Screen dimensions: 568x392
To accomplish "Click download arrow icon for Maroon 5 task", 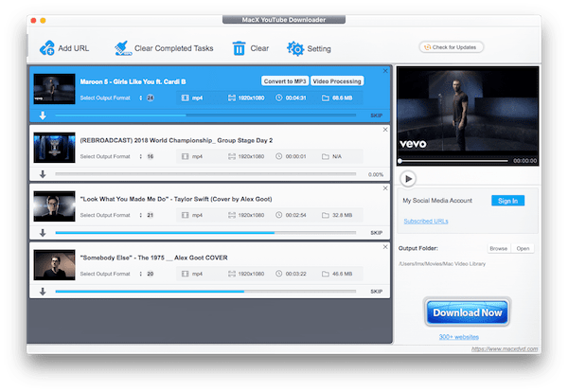I will click(x=43, y=116).
